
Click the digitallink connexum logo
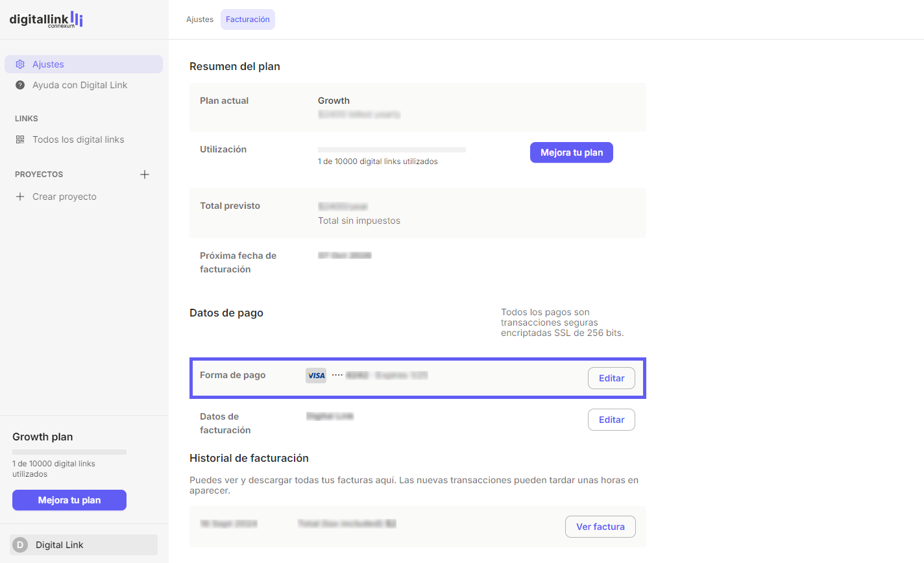coord(46,19)
